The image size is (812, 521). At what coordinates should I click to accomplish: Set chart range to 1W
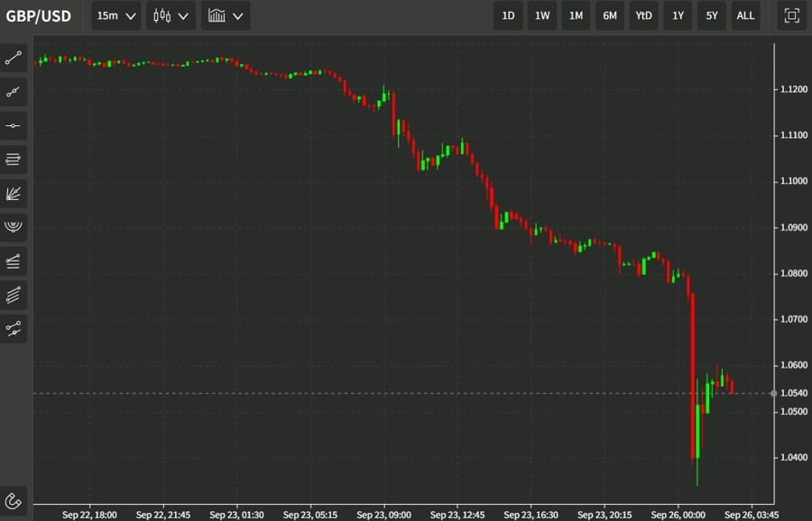pyautogui.click(x=542, y=15)
